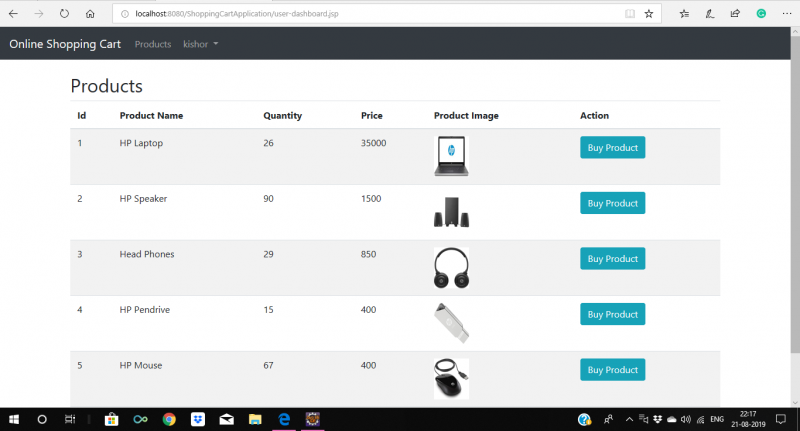Open browser settings and more menu
The height and width of the screenshot is (431, 800).
tap(787, 14)
